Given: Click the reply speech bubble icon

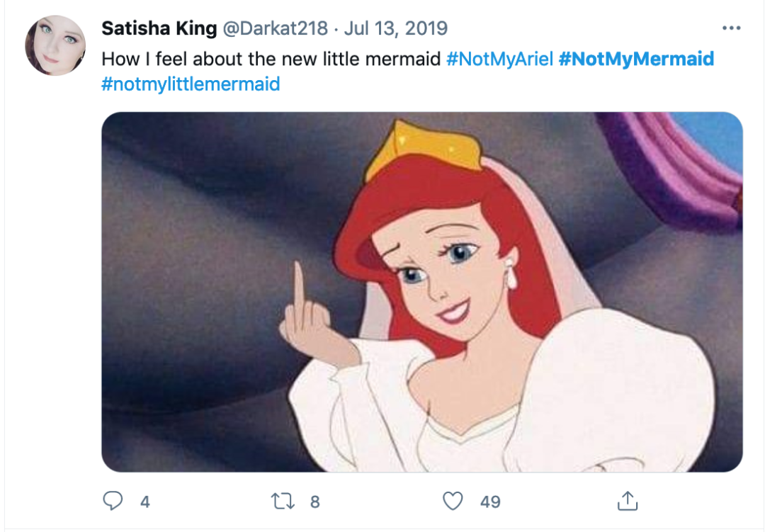Looking at the screenshot, I should pos(113,502).
